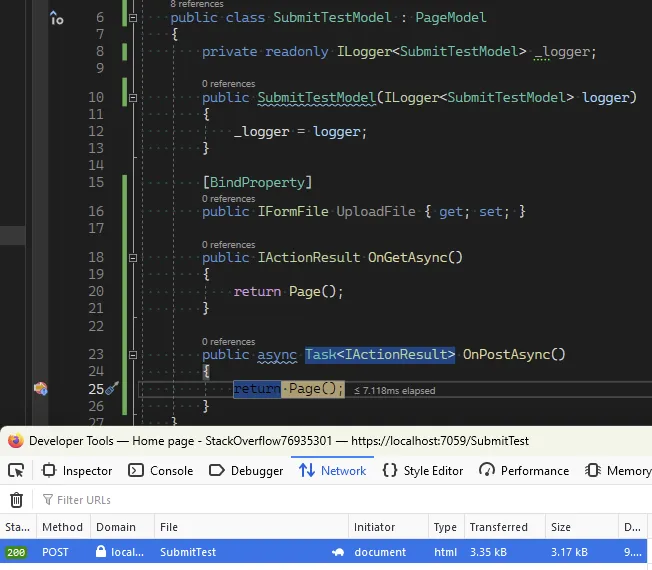
Task: Switch to the Performance tab
Action: coord(524,471)
